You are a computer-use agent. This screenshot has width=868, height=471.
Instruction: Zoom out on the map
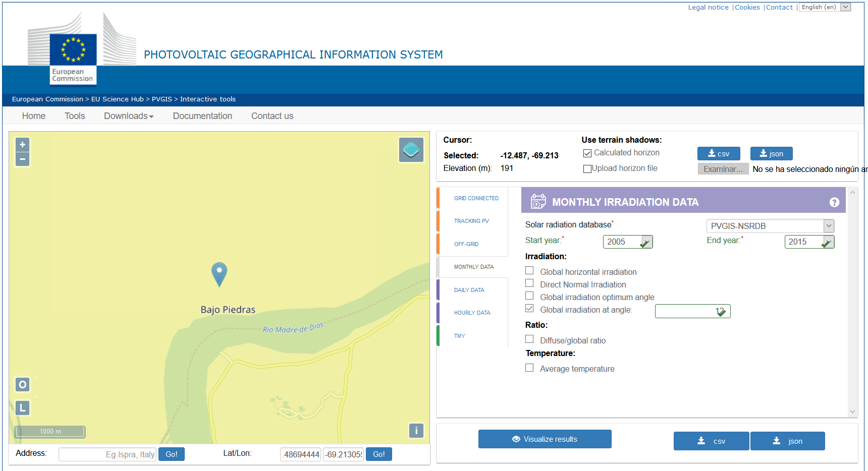tap(22, 159)
